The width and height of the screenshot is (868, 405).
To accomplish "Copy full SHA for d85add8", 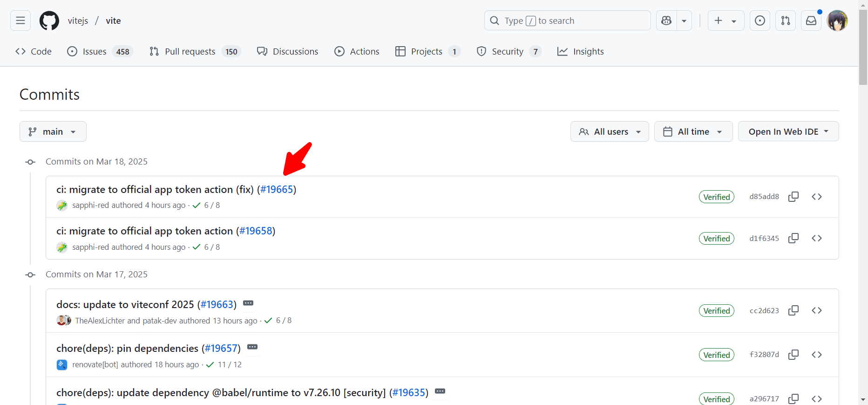I will point(793,197).
